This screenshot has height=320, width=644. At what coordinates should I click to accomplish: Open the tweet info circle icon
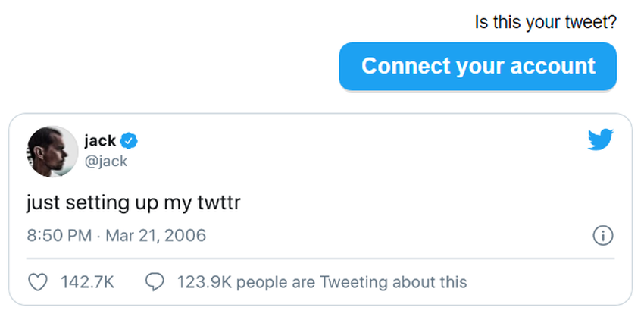point(602,235)
